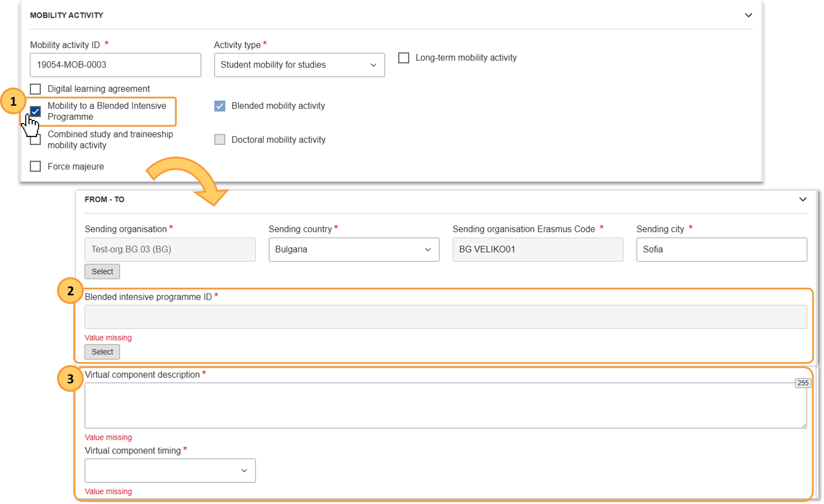Click the Value missing message under Virtual component description

pos(108,437)
